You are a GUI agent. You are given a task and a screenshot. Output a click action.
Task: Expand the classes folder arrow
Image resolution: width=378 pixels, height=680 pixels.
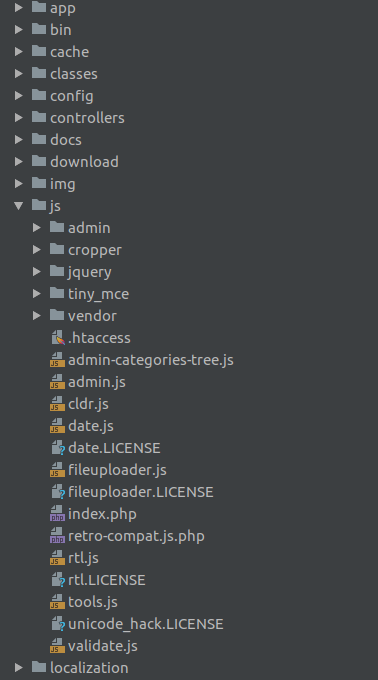tap(19, 73)
